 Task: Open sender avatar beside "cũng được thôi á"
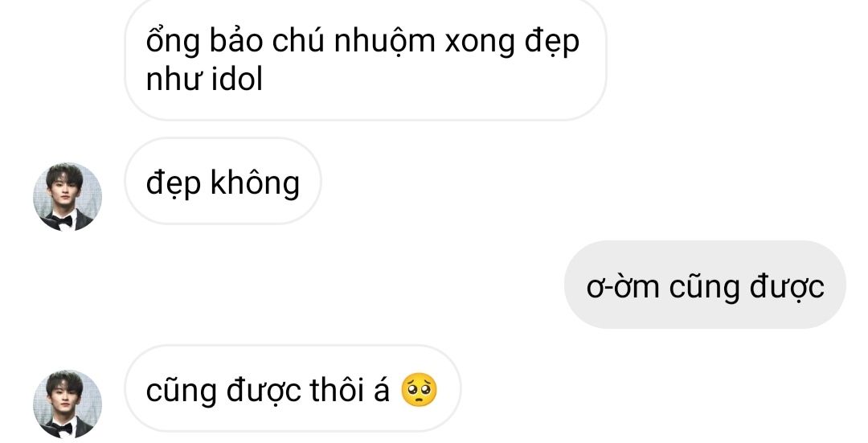(68, 404)
